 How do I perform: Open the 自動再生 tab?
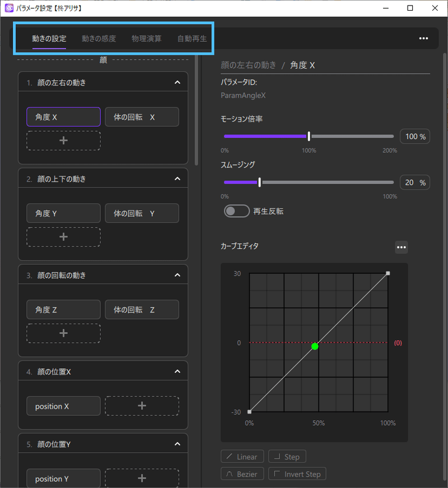point(192,39)
